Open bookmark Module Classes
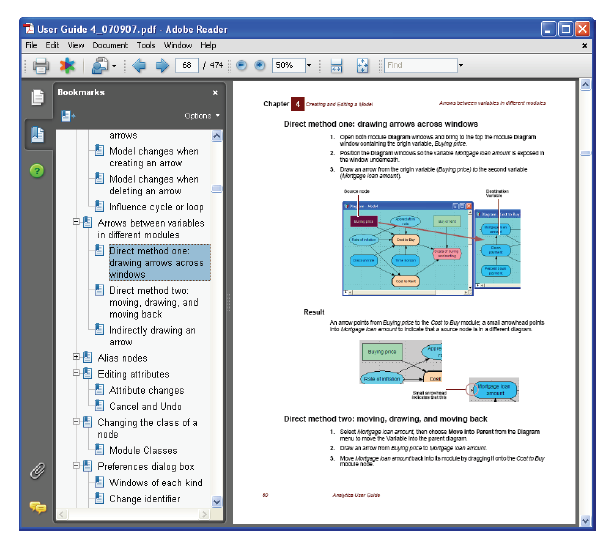Viewport: 606px width, 544px height. 143,450
